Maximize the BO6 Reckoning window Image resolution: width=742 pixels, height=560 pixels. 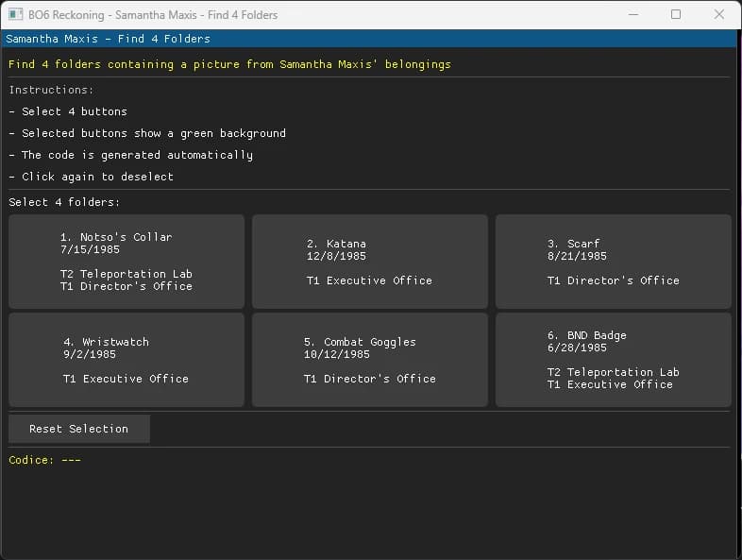pyautogui.click(x=676, y=15)
